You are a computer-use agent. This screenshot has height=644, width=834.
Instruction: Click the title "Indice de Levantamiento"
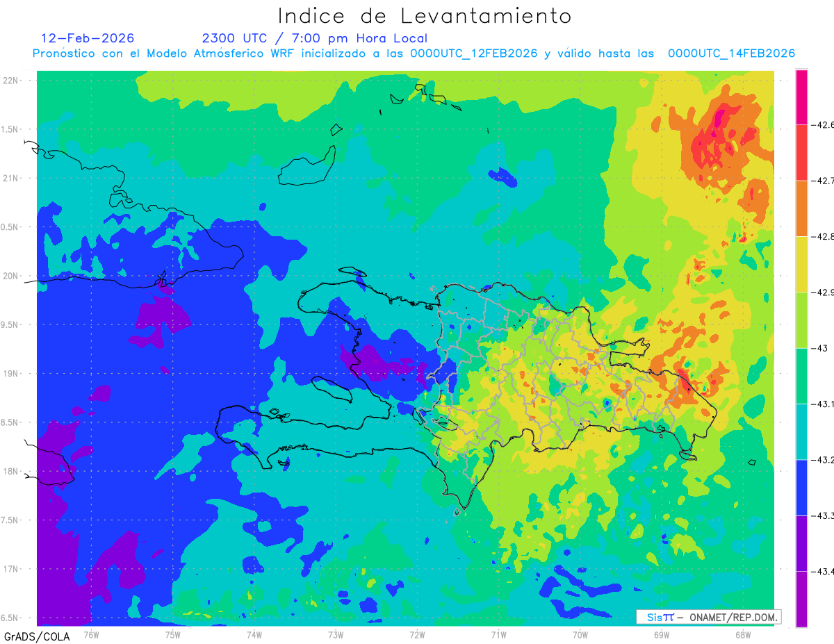pyautogui.click(x=425, y=16)
